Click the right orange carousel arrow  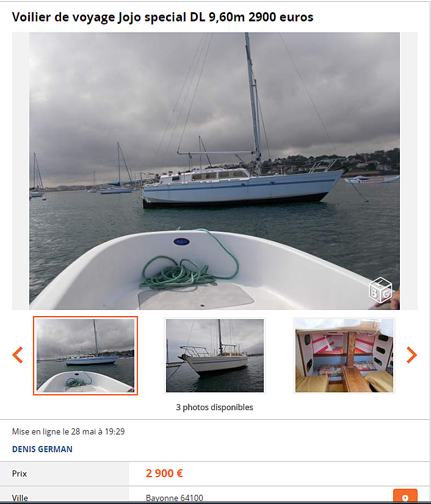(411, 355)
